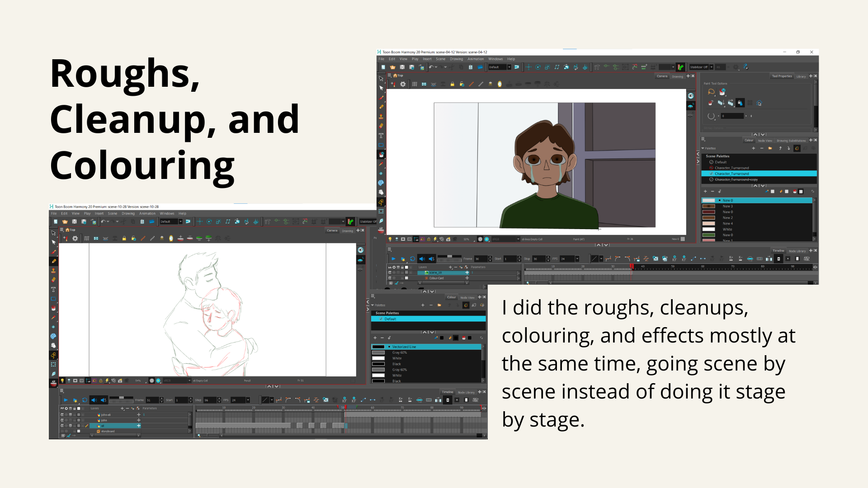Select the New 3 colour swatch
868x488 pixels.
tap(757, 206)
